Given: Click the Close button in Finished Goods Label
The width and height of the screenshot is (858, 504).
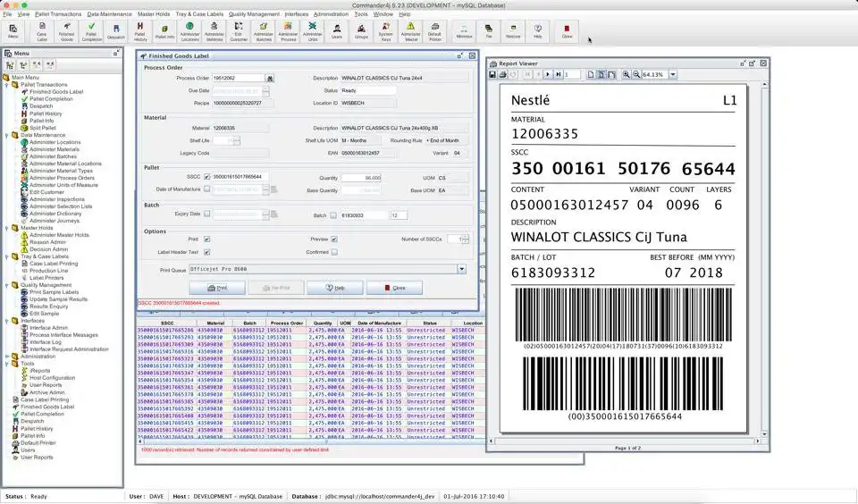Looking at the screenshot, I should (394, 288).
